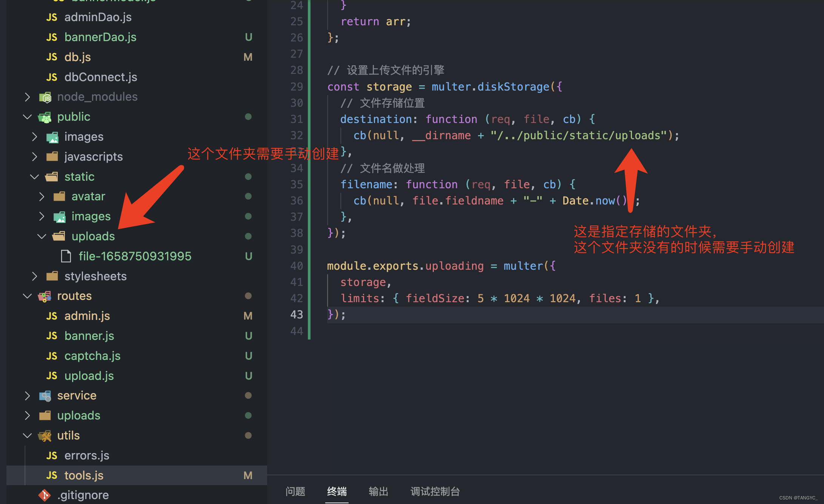
Task: Click the public folder icon
Action: pos(44,117)
